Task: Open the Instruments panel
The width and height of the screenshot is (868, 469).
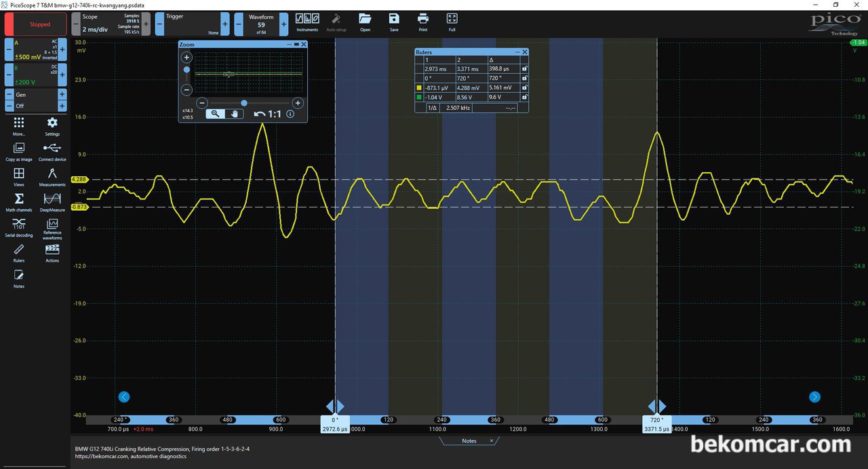Action: tap(307, 22)
